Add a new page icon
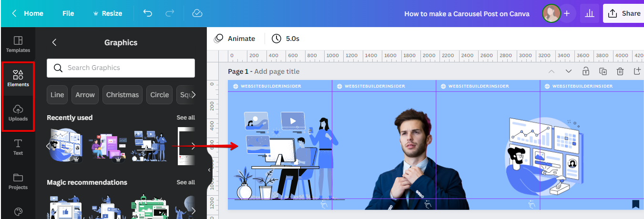This screenshot has width=644, height=219. [x=637, y=71]
